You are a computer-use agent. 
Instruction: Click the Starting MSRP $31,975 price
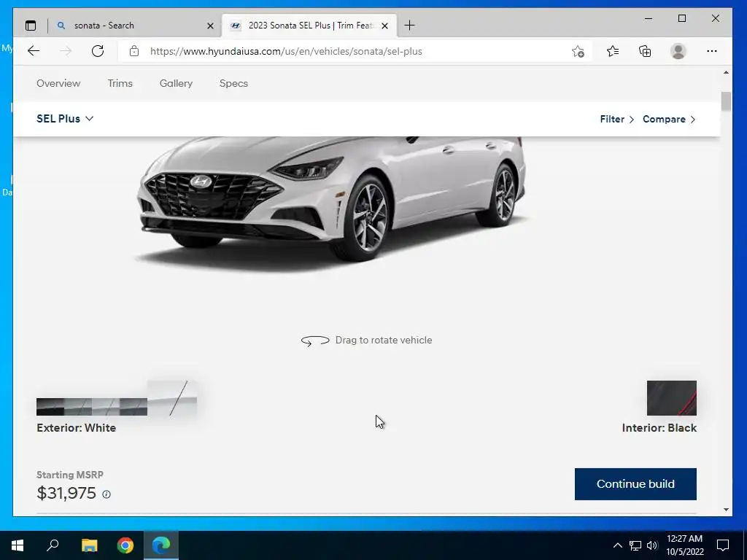click(x=66, y=494)
